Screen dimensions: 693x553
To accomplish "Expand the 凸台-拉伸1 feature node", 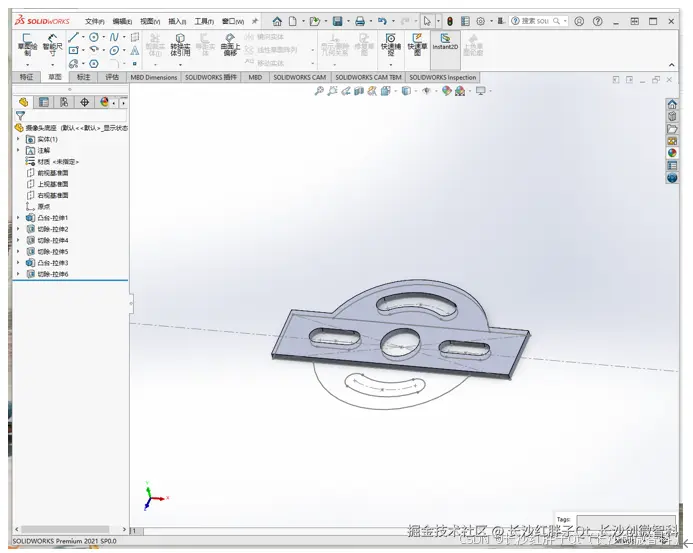I will 18,218.
